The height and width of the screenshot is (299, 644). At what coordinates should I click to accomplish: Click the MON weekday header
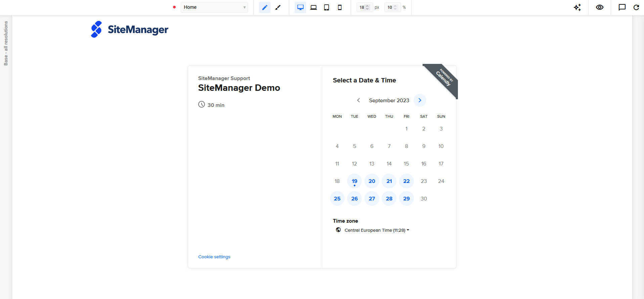[x=337, y=116]
